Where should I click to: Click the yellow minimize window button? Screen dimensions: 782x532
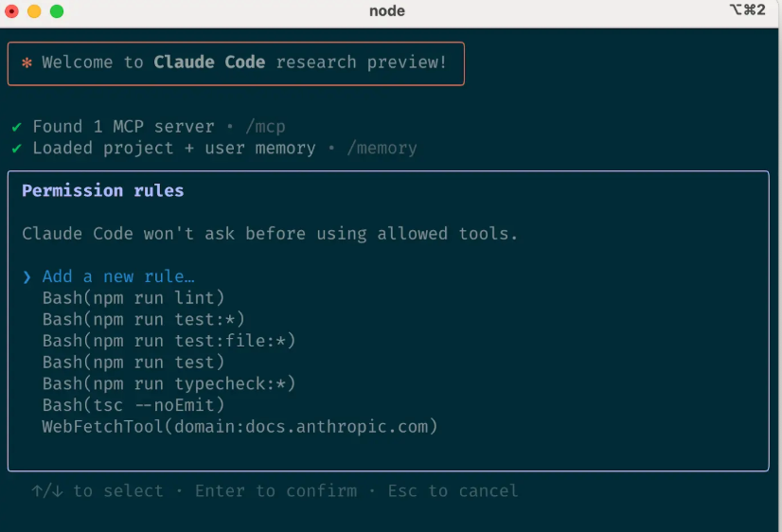click(x=34, y=11)
